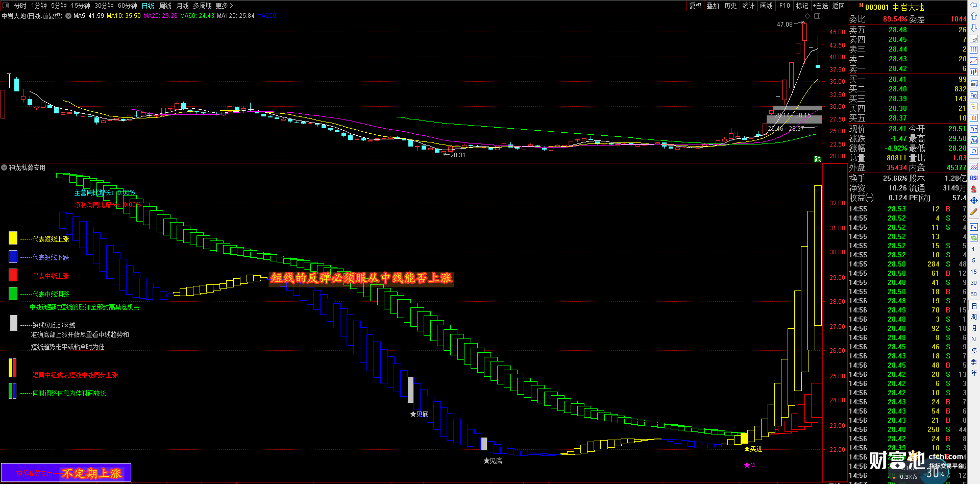Switch to the 15分钟 period tab

click(80, 6)
